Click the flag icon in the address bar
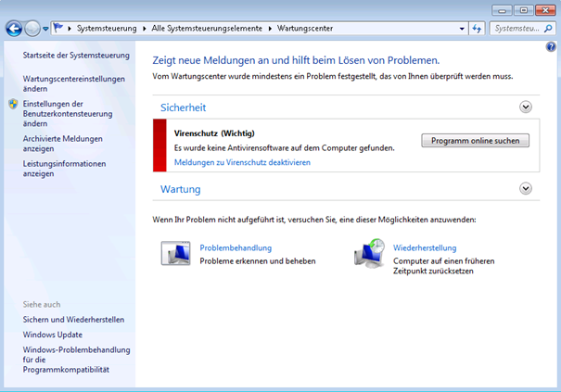Screen dimensions: 561x392 coord(58,28)
